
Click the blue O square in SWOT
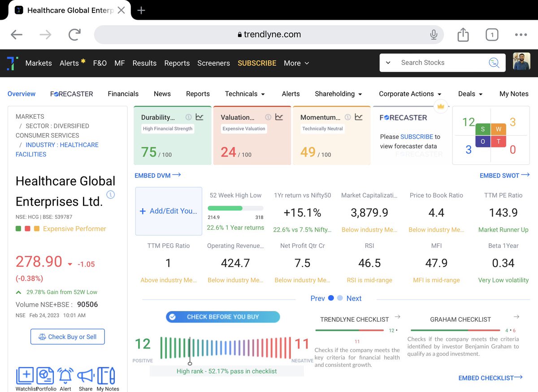(x=483, y=142)
